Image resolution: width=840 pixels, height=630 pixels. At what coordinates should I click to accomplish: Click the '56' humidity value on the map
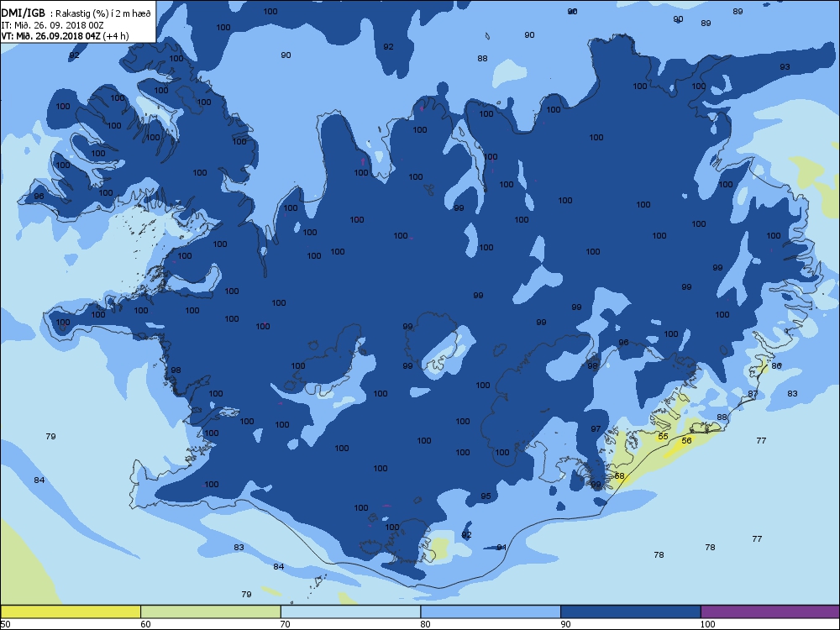click(686, 440)
